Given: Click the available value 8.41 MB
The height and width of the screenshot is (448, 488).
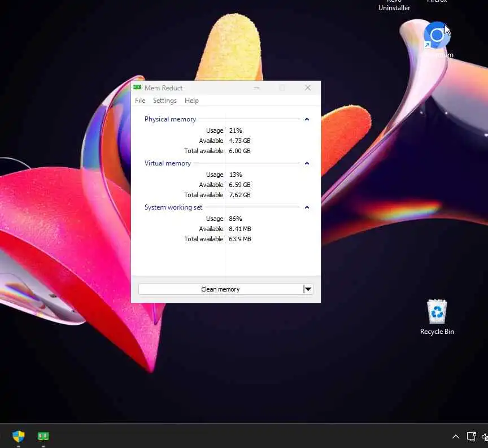Looking at the screenshot, I should [x=240, y=229].
